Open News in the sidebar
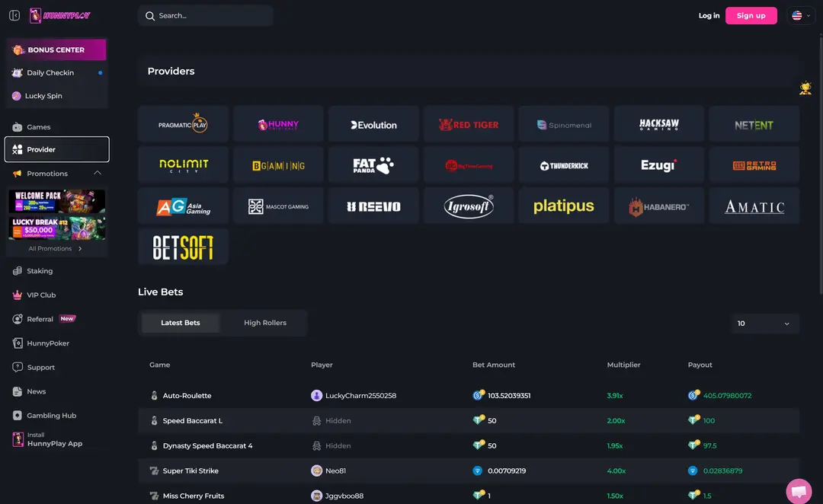The width and height of the screenshot is (823, 504). click(56, 391)
